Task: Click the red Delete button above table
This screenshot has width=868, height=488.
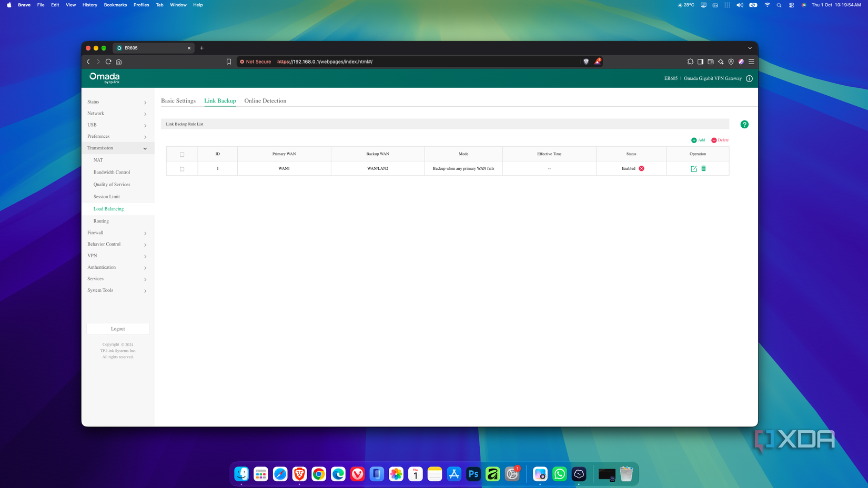Action: [x=720, y=140]
